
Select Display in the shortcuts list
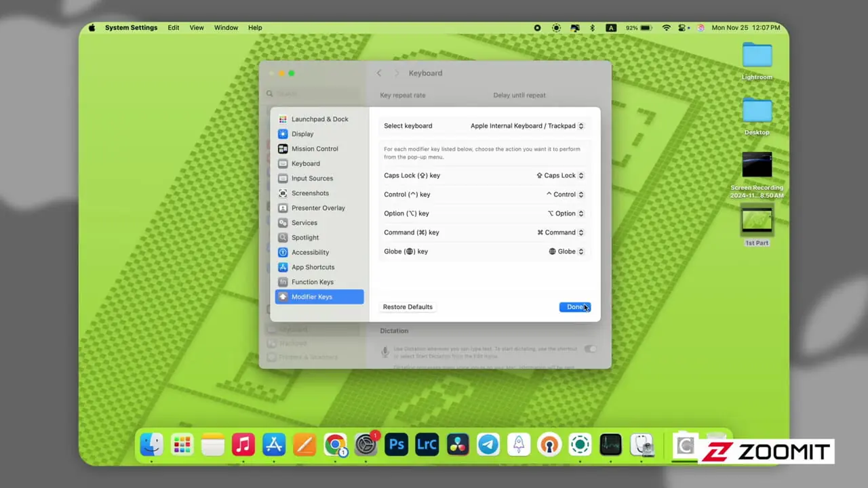[x=319, y=134]
